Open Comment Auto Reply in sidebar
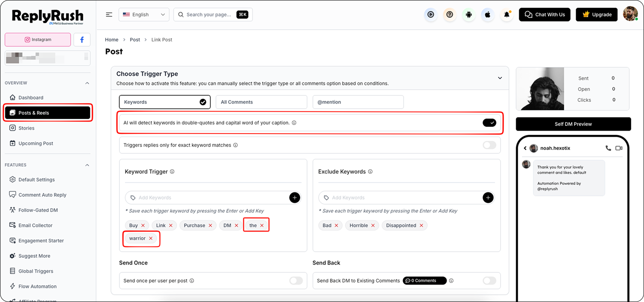644x302 pixels. (48, 195)
